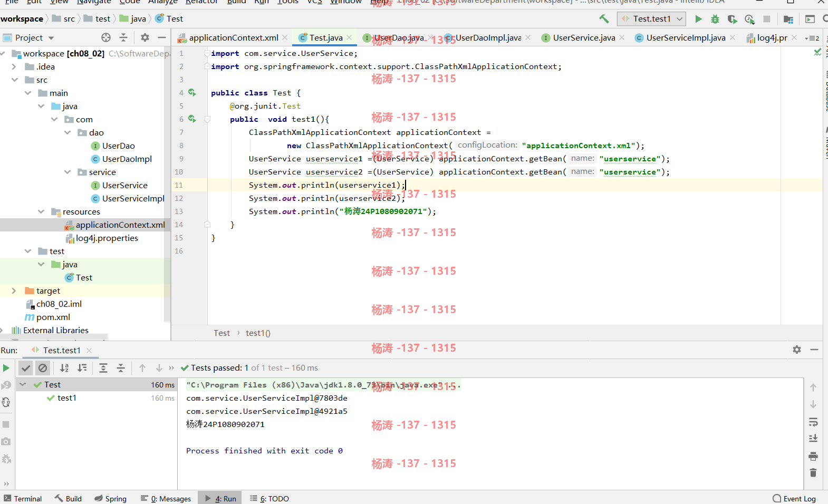Image resolution: width=828 pixels, height=504 pixels.
Task: Collapse the resources folder node
Action: 41,212
